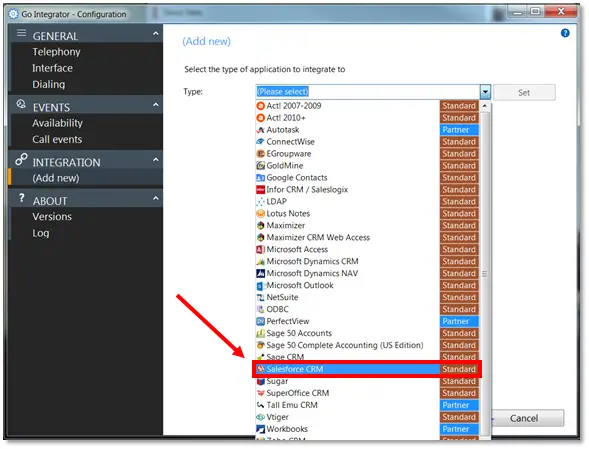Go to Availability under Events

coord(57,123)
